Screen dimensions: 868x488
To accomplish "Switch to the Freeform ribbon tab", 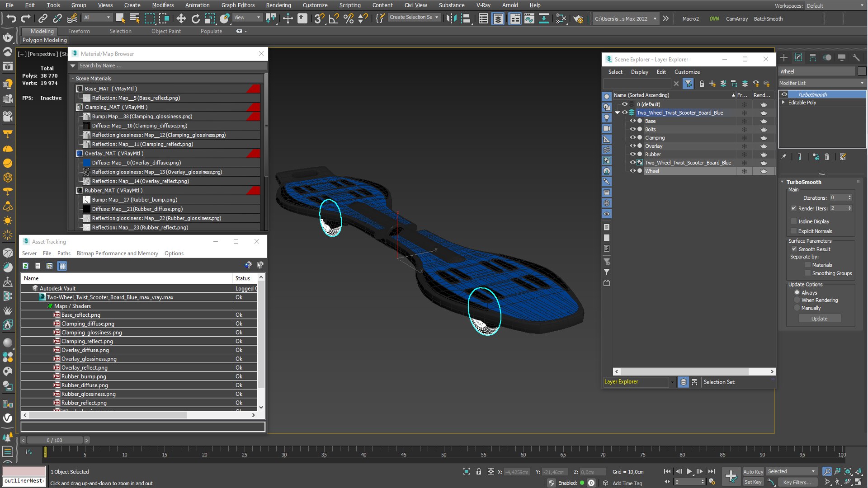I will (x=79, y=31).
